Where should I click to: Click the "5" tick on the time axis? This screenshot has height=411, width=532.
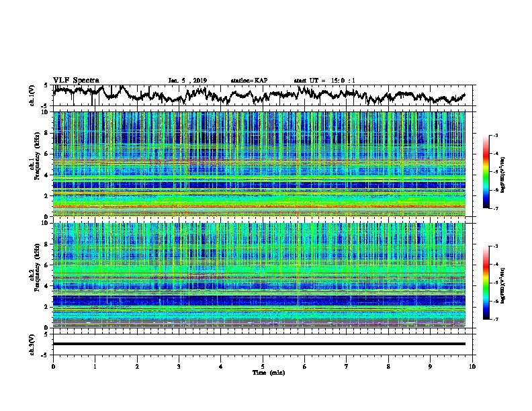(263, 367)
